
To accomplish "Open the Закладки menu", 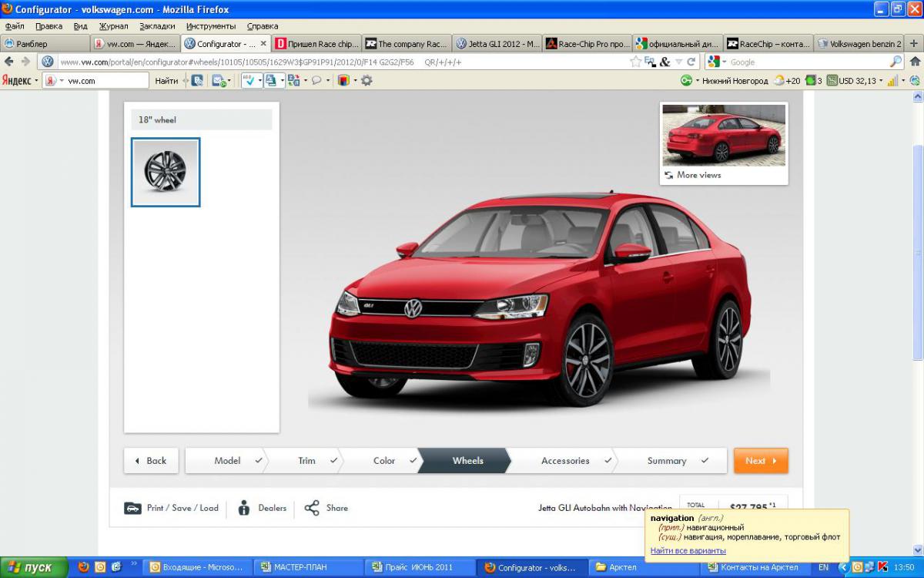I will tap(157, 26).
